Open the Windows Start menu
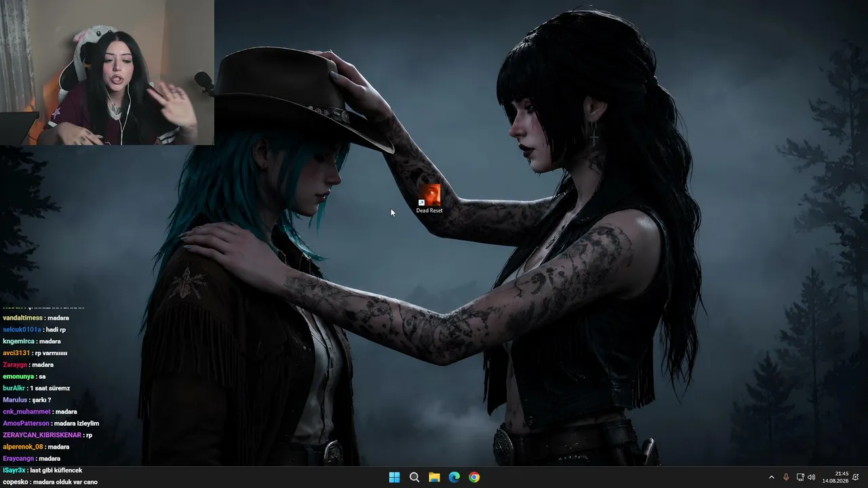 (x=394, y=477)
